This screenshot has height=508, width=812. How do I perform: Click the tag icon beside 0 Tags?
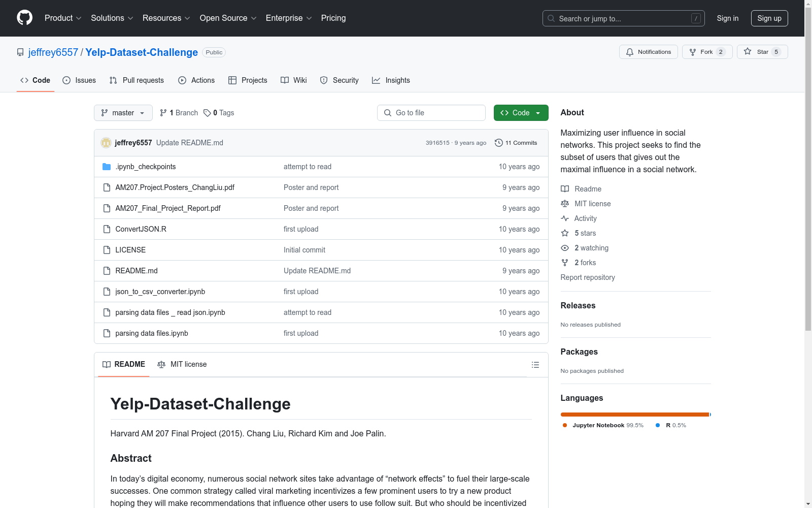[x=207, y=113]
